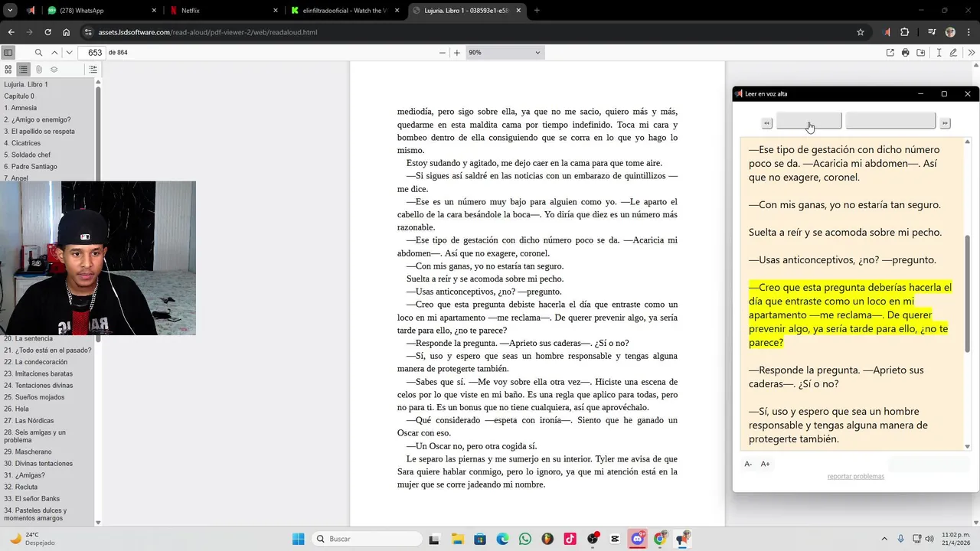Click the address bar URL

coord(207,32)
